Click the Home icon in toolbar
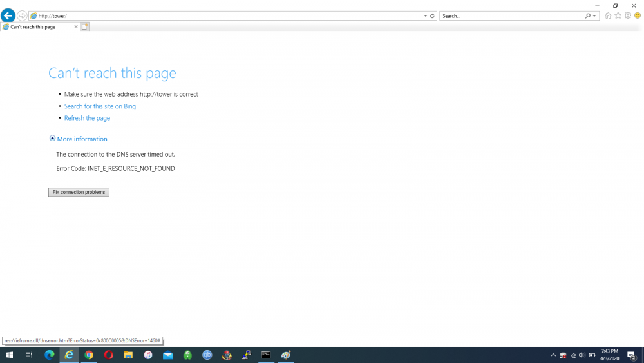 click(608, 15)
